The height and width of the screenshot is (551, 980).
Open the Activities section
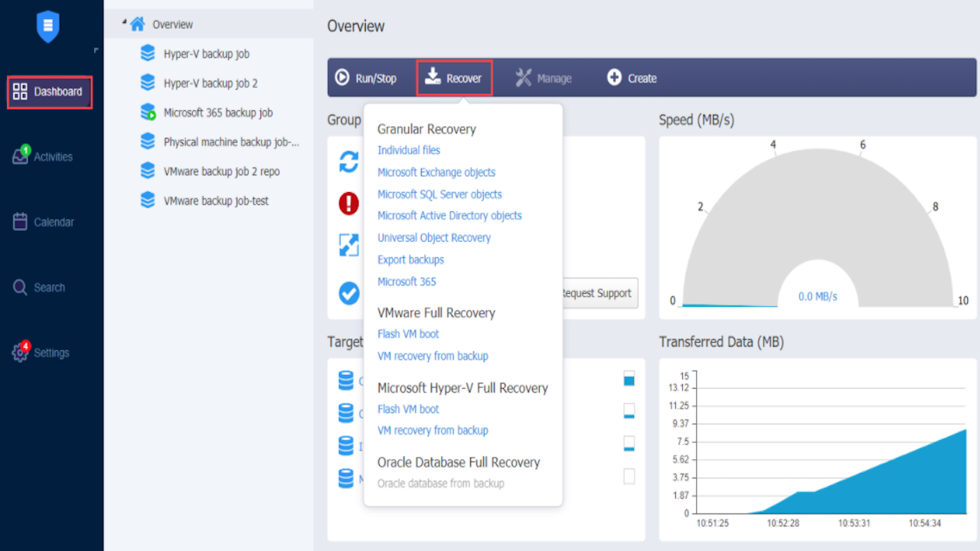coord(43,156)
